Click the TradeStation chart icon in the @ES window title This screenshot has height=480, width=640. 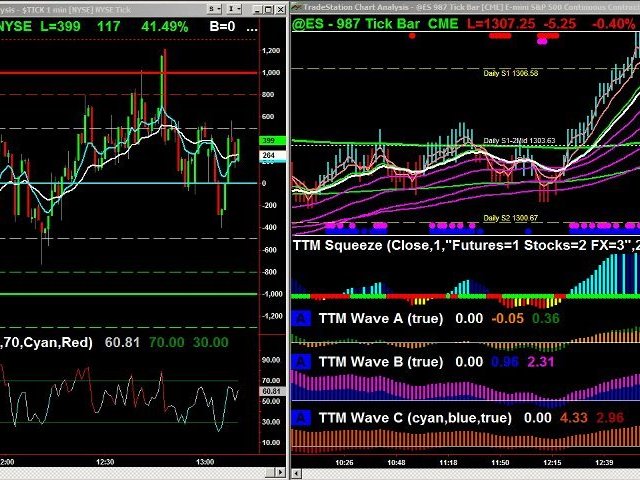(x=297, y=7)
